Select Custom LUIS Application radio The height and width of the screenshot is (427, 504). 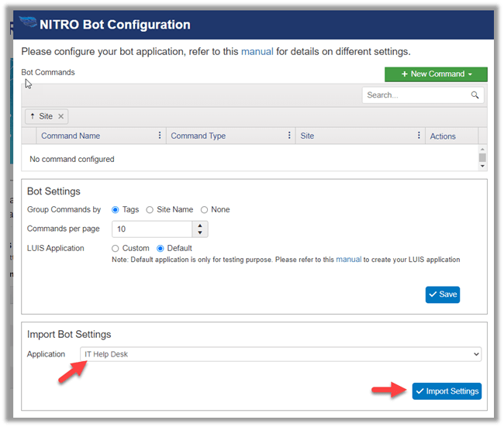pos(115,248)
